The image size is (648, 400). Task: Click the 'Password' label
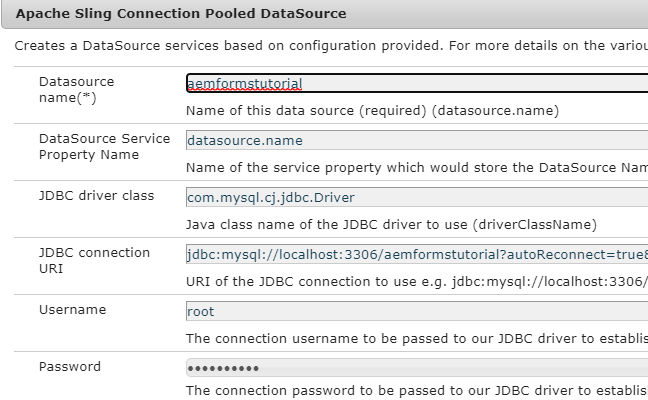click(x=70, y=367)
